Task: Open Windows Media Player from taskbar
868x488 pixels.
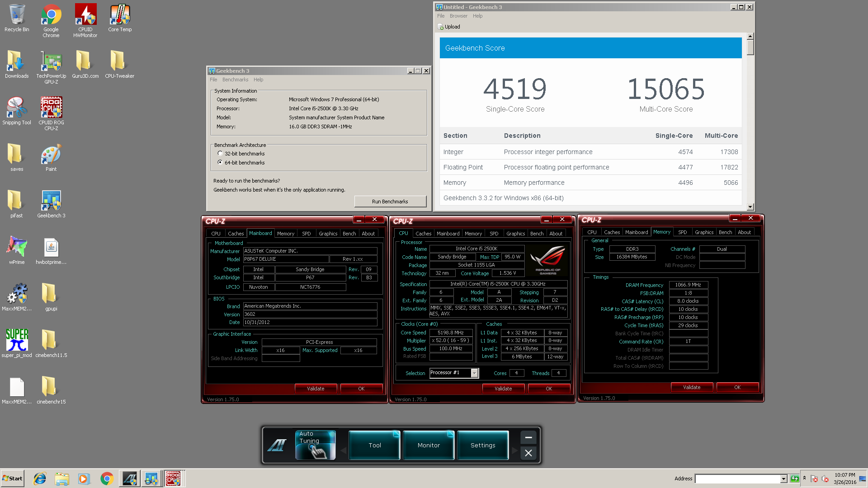Action: coord(84,479)
